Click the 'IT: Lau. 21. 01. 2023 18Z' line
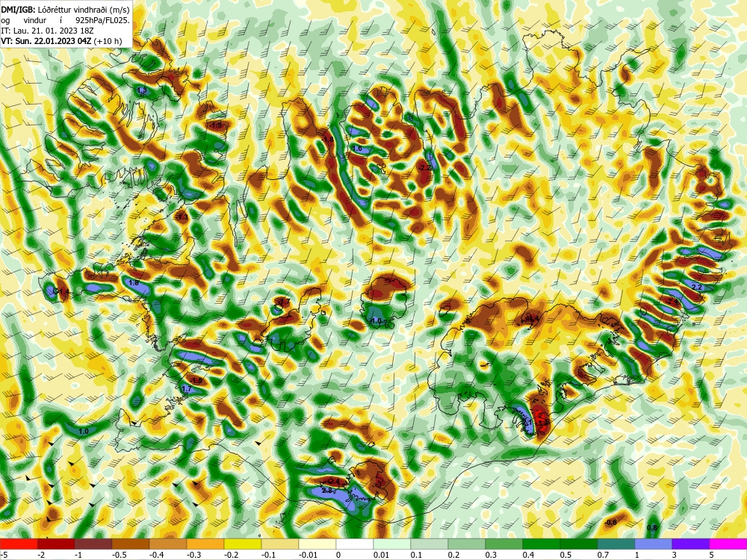The height and width of the screenshot is (560, 747). click(x=47, y=31)
